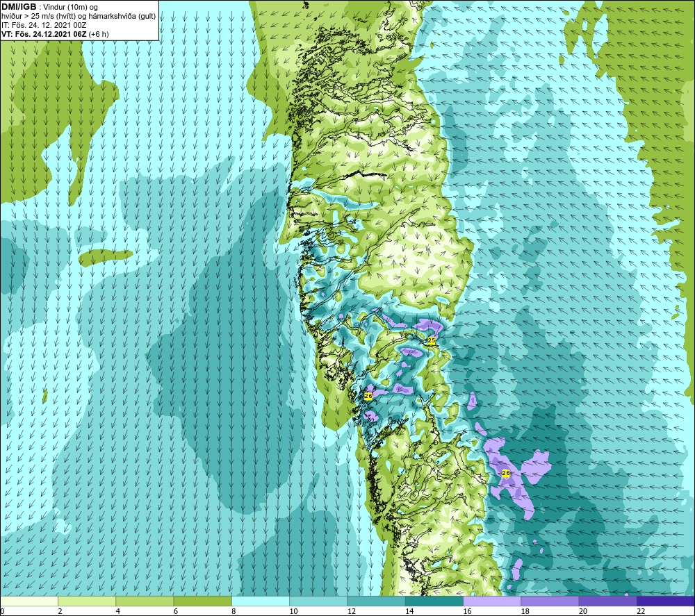This screenshot has width=695, height=616.
Task: Select the medium green 4–6 m/s color swatch
Action: pyautogui.click(x=145, y=601)
